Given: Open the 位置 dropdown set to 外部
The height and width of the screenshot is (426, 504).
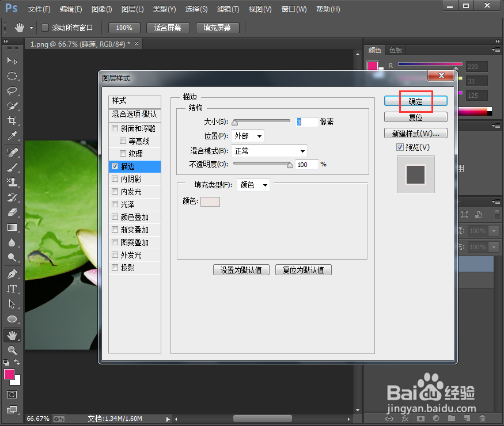Looking at the screenshot, I should tap(247, 136).
